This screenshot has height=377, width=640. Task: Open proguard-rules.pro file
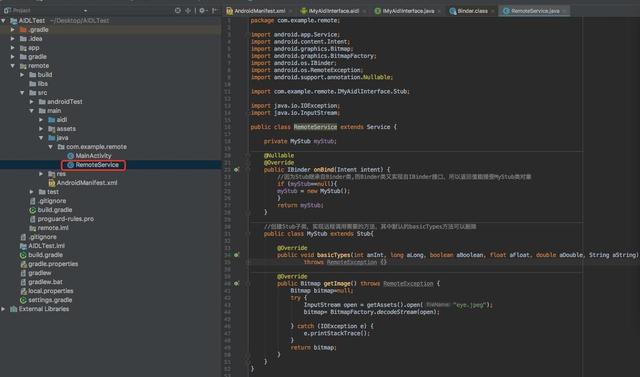pyautogui.click(x=62, y=219)
